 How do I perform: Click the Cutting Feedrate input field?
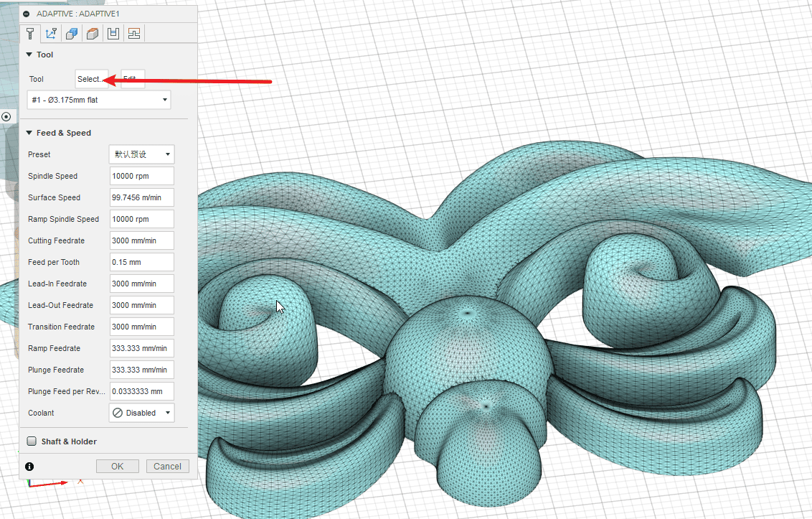pyautogui.click(x=142, y=240)
